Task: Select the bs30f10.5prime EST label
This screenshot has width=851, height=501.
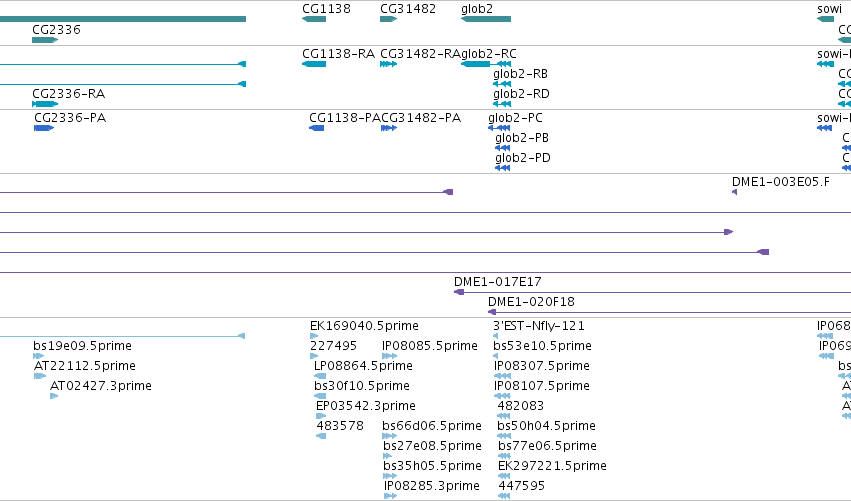Action: point(361,386)
